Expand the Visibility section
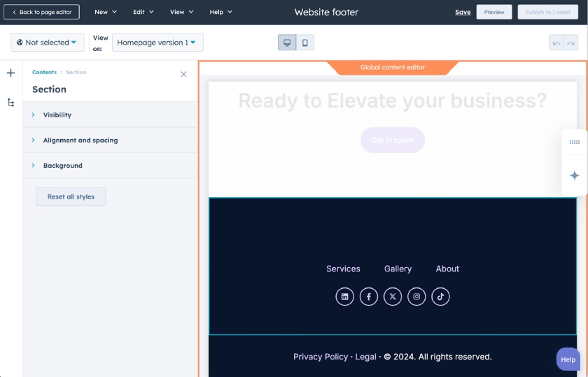 (57, 115)
